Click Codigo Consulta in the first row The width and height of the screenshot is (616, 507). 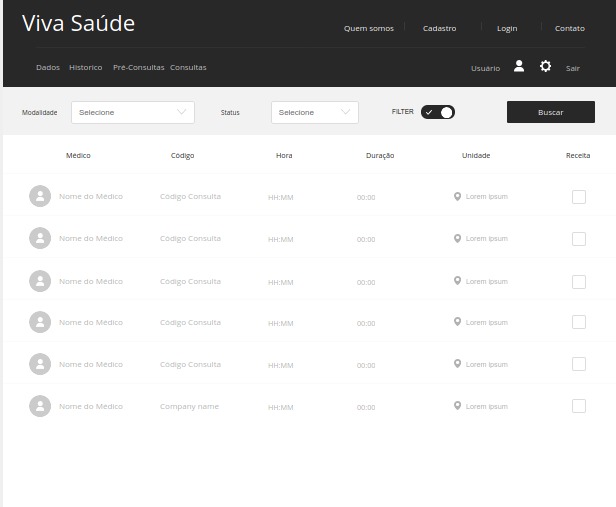click(x=190, y=197)
